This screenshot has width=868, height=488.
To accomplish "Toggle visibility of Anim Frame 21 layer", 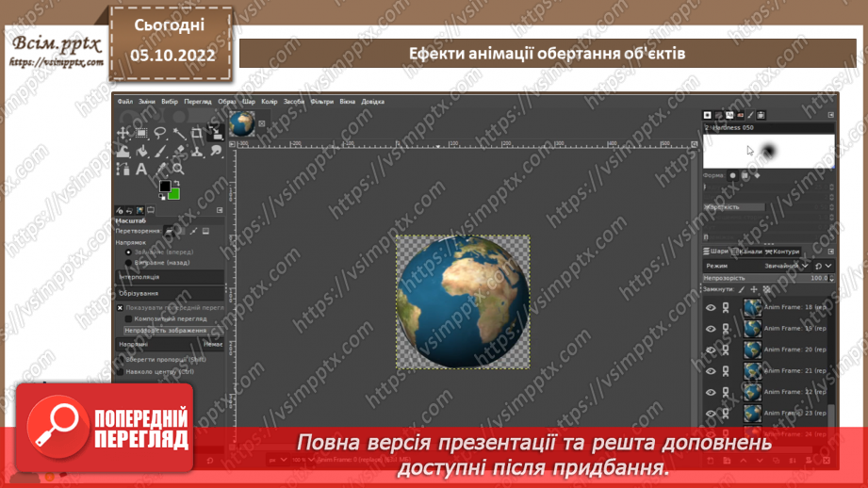I will [711, 370].
